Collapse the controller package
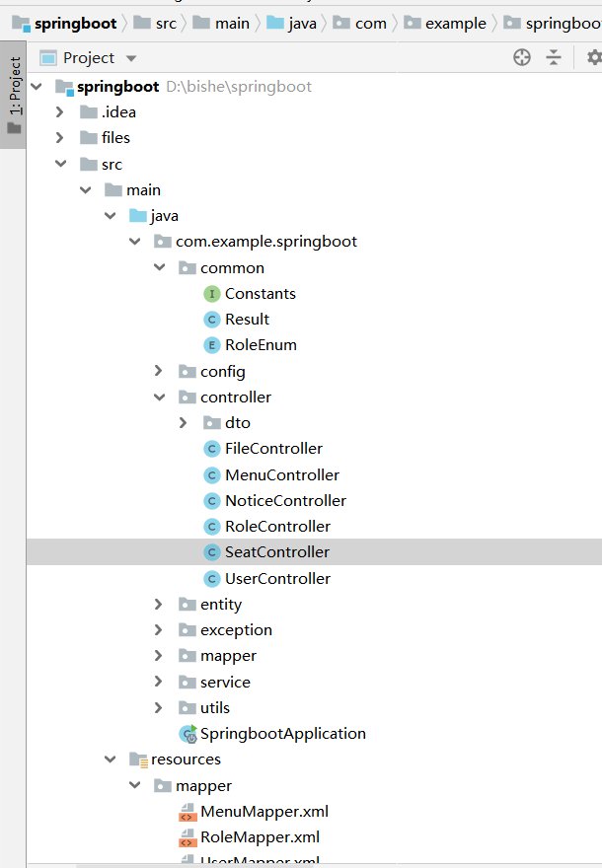602x868 pixels. pyautogui.click(x=159, y=398)
